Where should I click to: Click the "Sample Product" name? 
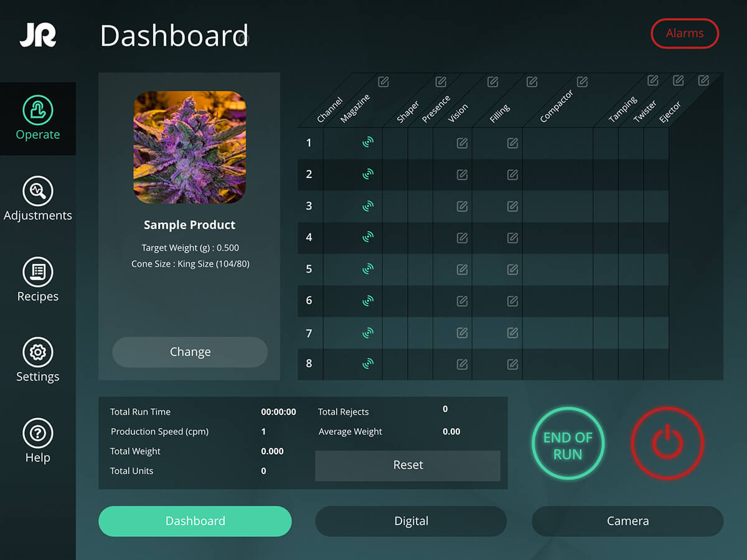coord(190,225)
